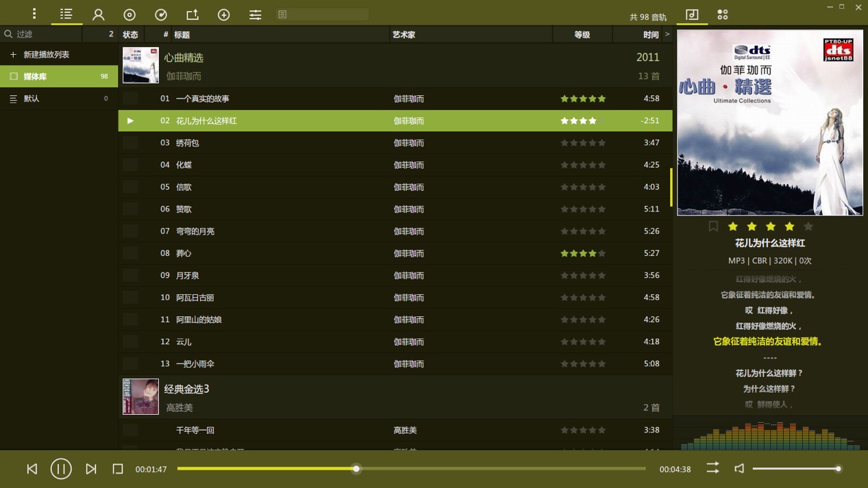Select 默认 playlist in the sidebar
The width and height of the screenshot is (868, 488).
point(33,98)
